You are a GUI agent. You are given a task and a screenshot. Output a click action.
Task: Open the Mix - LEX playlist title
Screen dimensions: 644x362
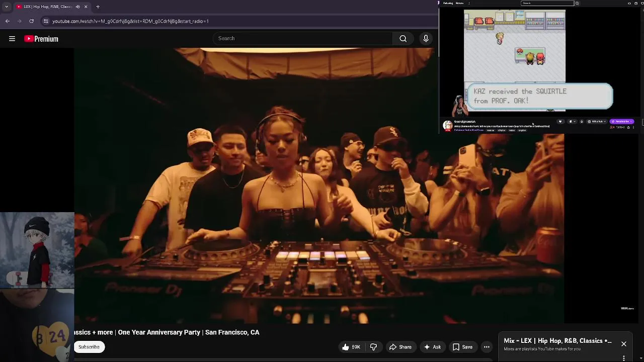557,341
